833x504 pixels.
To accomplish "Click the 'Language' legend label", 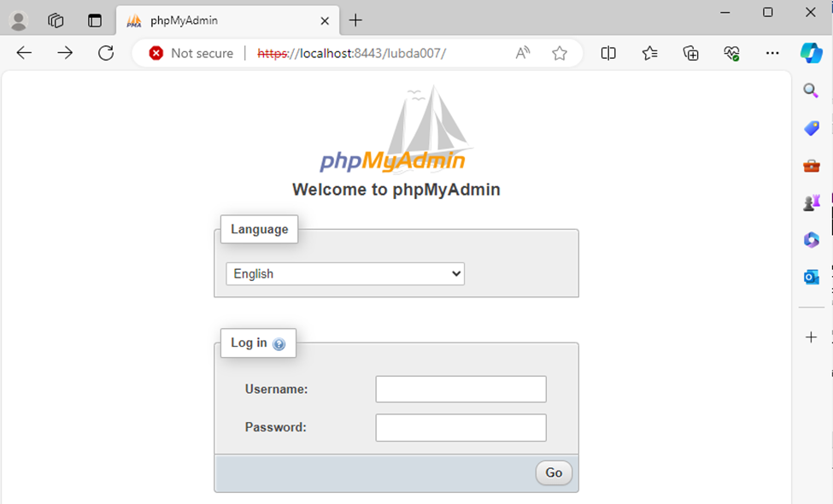I will click(259, 230).
